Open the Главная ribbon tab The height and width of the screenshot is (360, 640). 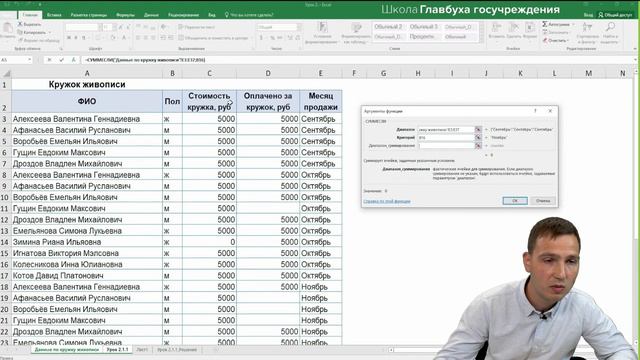coord(30,15)
